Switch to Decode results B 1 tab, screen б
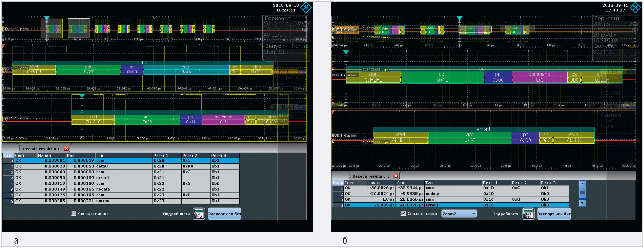The image size is (644, 248). point(371,176)
